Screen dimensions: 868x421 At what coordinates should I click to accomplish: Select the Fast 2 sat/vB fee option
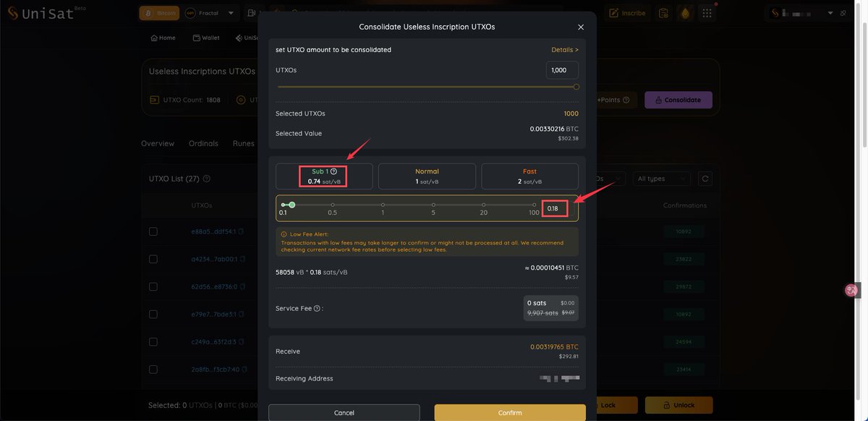(x=530, y=177)
